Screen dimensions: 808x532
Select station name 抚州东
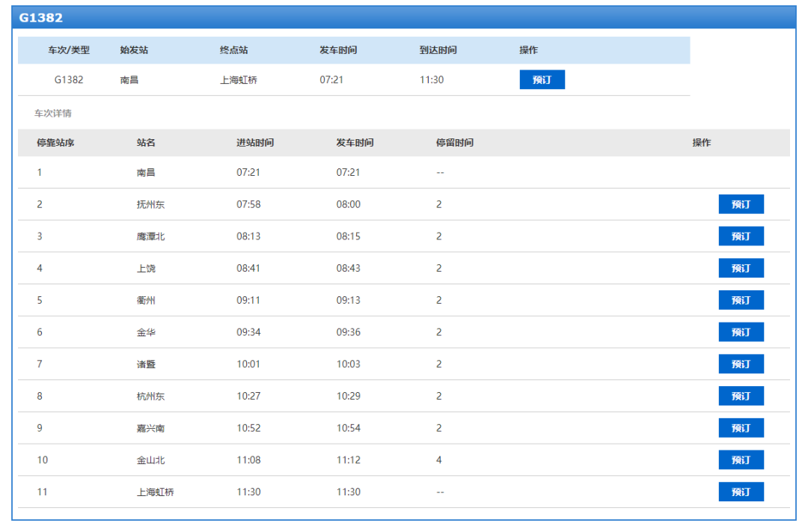click(x=150, y=205)
